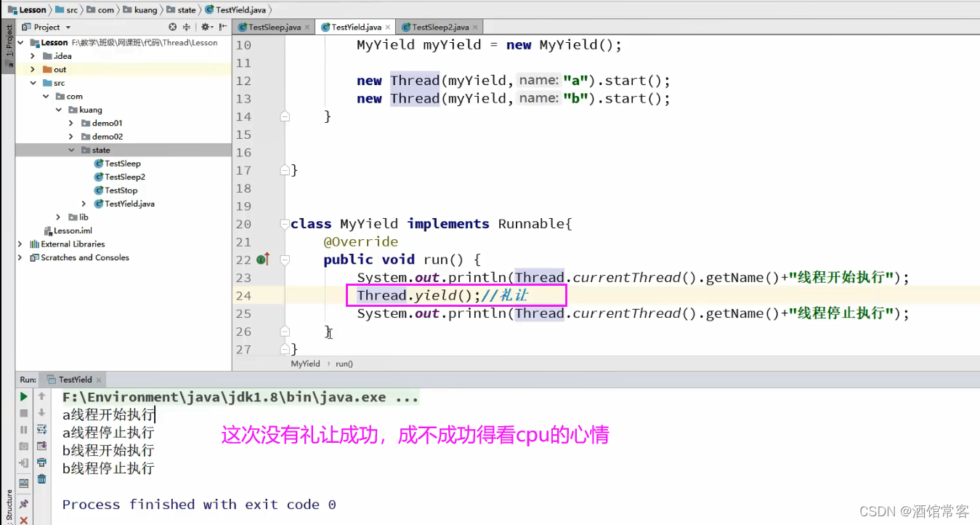Open TestSleep class in project tree

click(117, 164)
